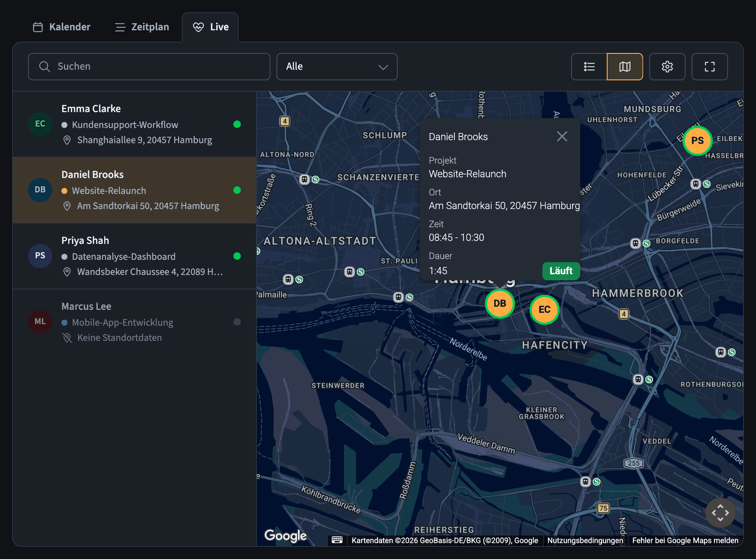Screen dimensions: 756x559
Task: Open settings gear icon
Action: click(x=667, y=67)
